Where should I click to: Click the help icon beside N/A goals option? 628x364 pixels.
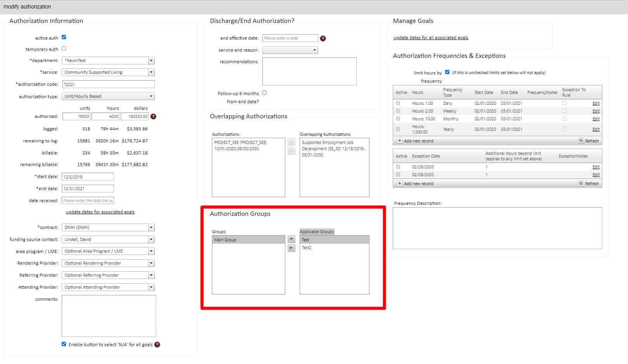click(157, 345)
